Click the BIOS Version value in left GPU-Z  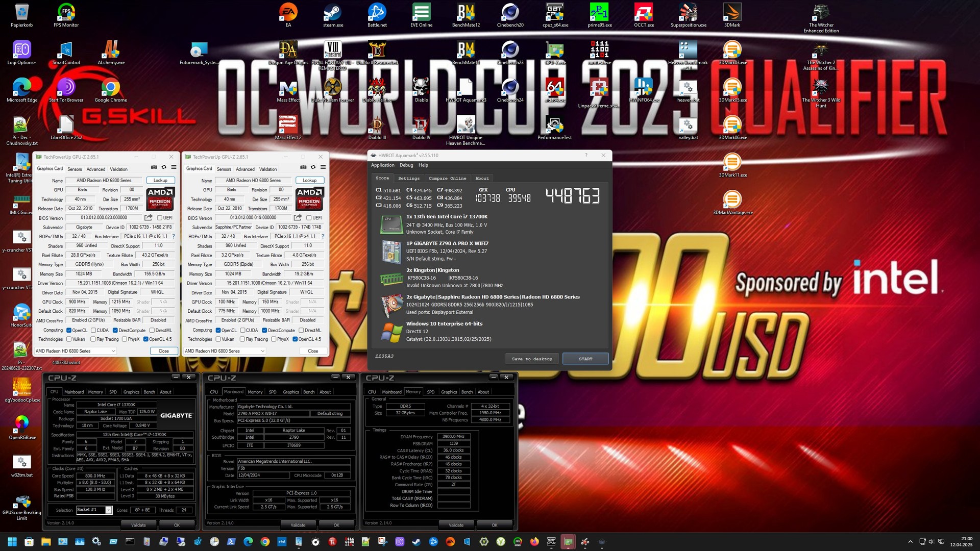click(104, 218)
